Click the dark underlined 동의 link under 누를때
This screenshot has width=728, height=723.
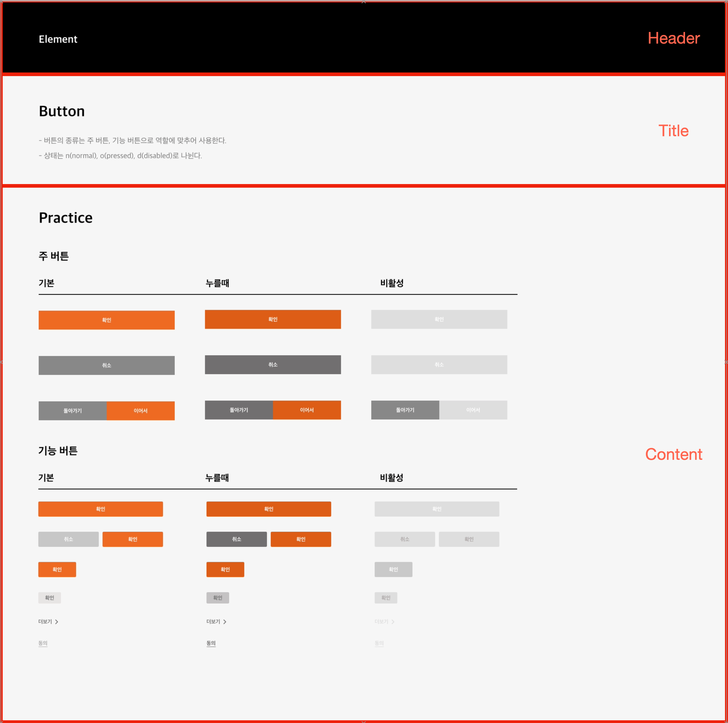coord(211,643)
